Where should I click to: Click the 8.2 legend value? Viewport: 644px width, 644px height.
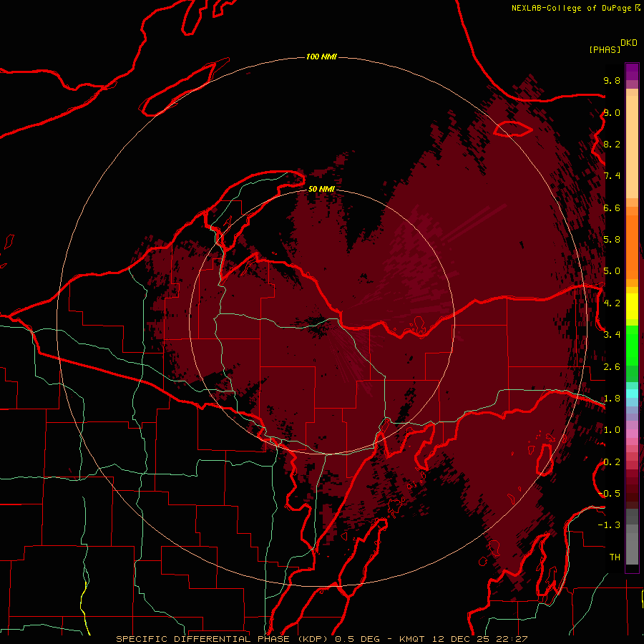(x=612, y=144)
